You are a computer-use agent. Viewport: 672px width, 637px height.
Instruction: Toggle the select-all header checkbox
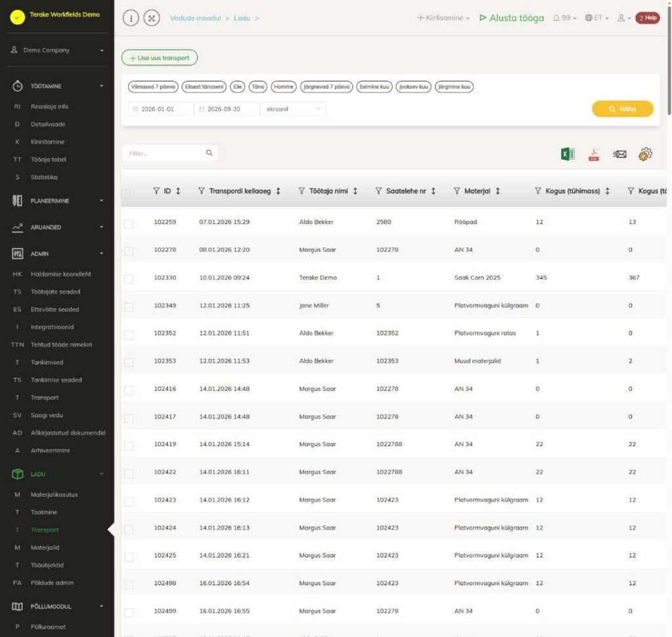126,194
